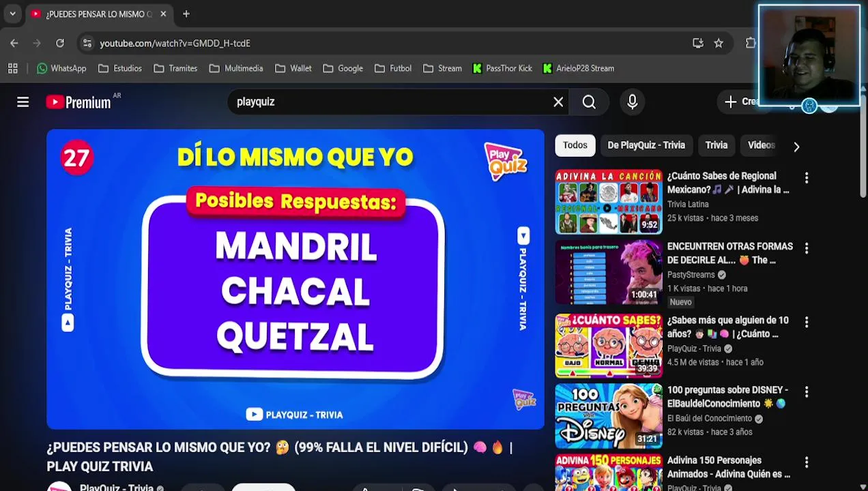The width and height of the screenshot is (868, 491).
Task: Open a new browser tab
Action: 186,14
